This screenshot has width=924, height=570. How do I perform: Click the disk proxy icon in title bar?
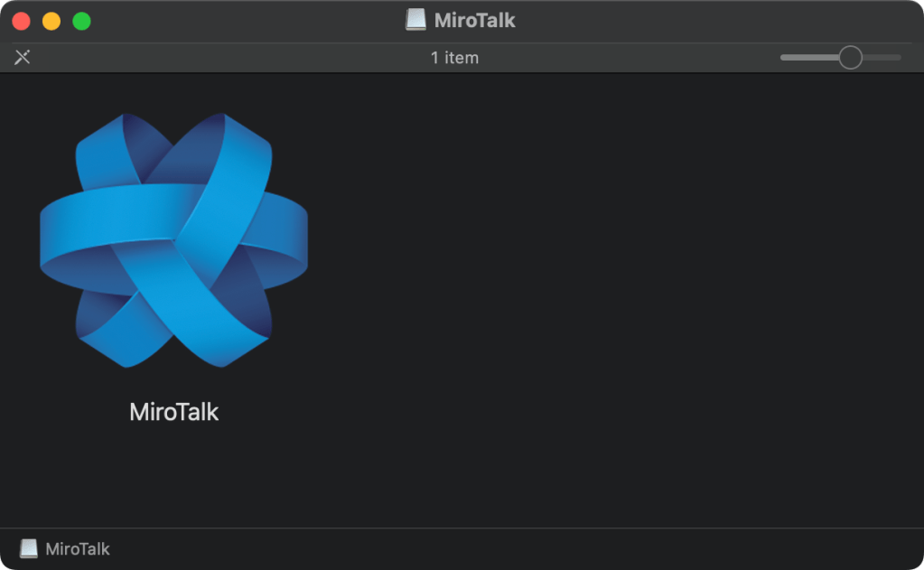(415, 20)
